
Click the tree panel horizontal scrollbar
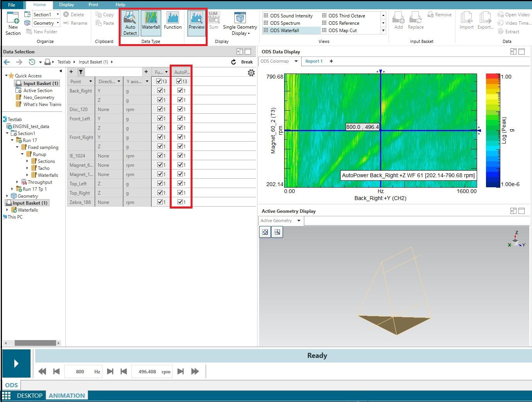tap(35, 343)
